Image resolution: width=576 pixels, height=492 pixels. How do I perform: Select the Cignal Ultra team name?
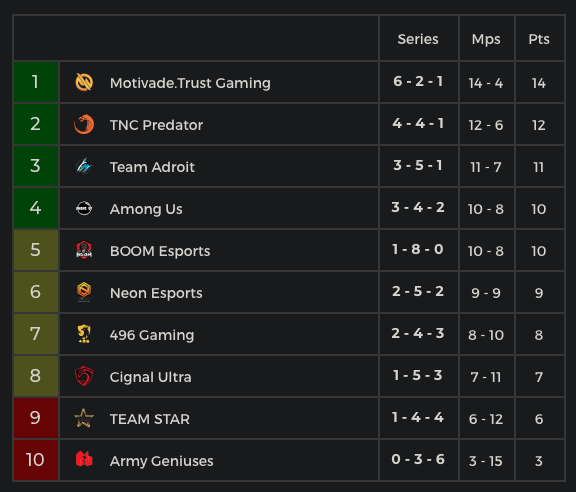(151, 377)
